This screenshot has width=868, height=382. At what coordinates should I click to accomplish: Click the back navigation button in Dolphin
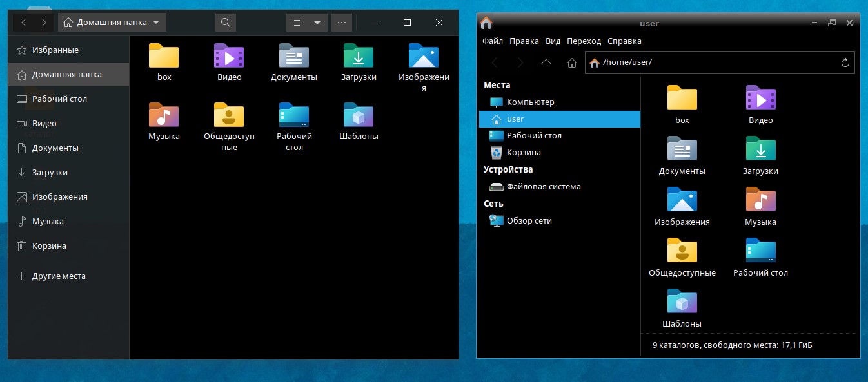(24, 22)
